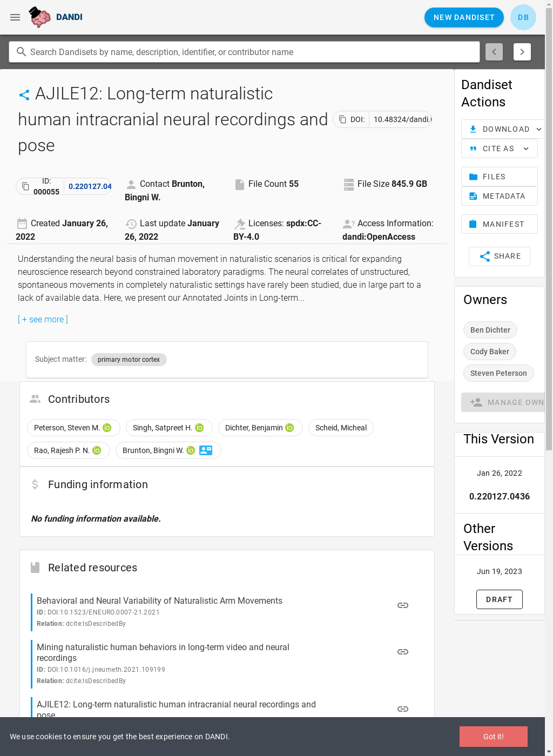
Task: Open the ORCID icon for Peterson, Steven M.
Action: (107, 428)
